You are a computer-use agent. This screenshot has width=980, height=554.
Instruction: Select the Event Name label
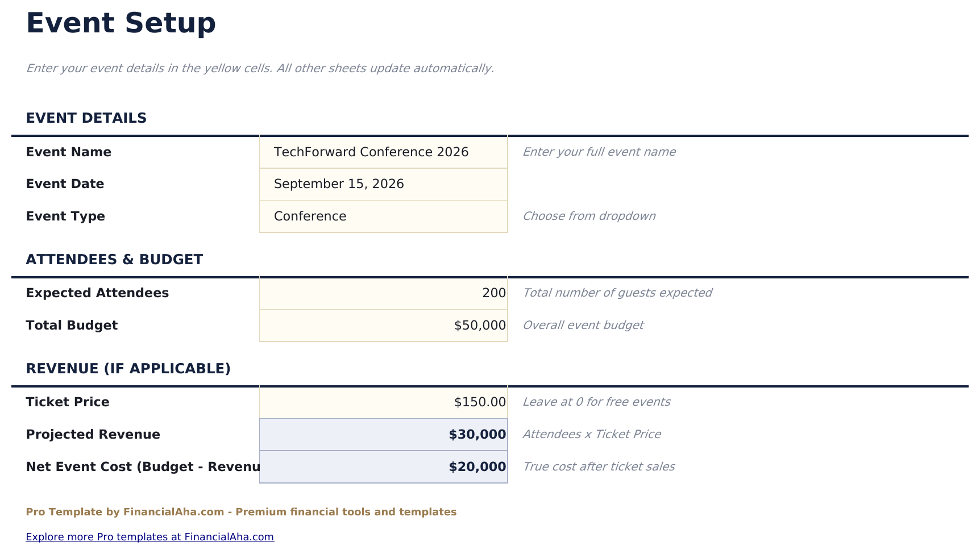coord(68,152)
